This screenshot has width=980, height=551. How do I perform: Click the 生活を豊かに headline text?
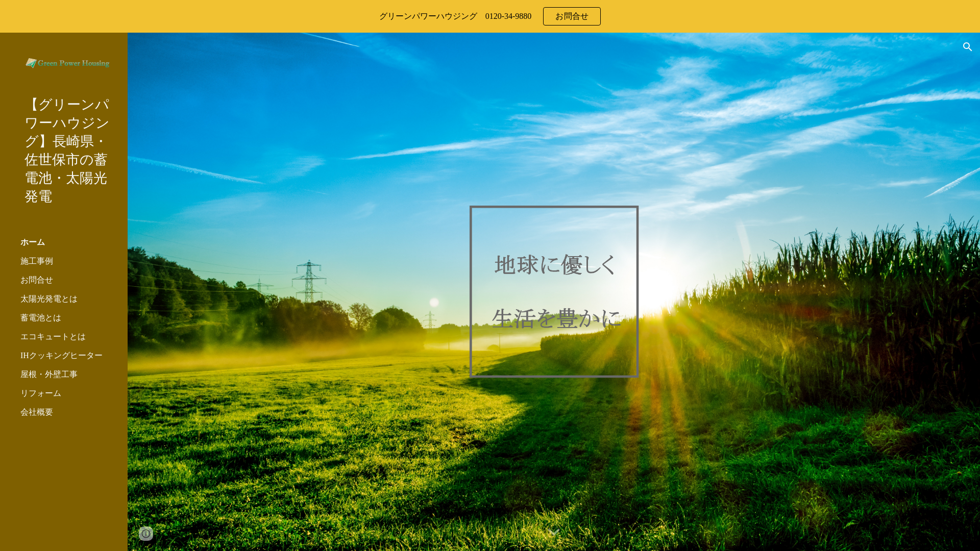(x=556, y=319)
